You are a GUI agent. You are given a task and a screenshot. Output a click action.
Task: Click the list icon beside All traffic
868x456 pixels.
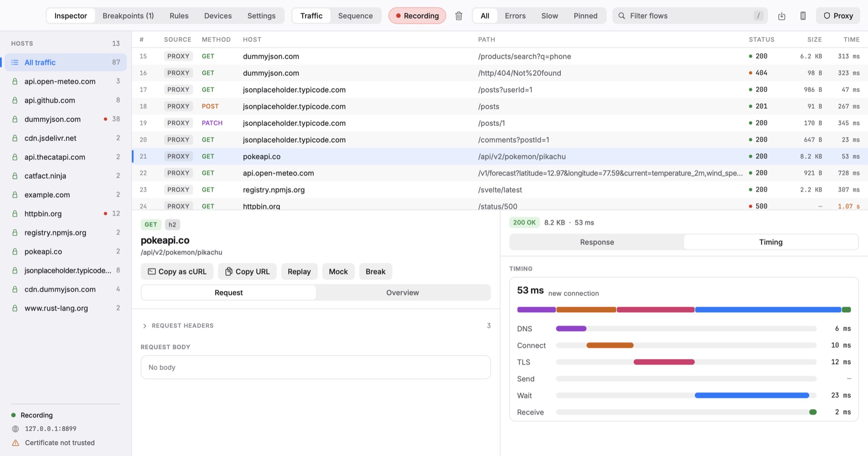(x=15, y=62)
